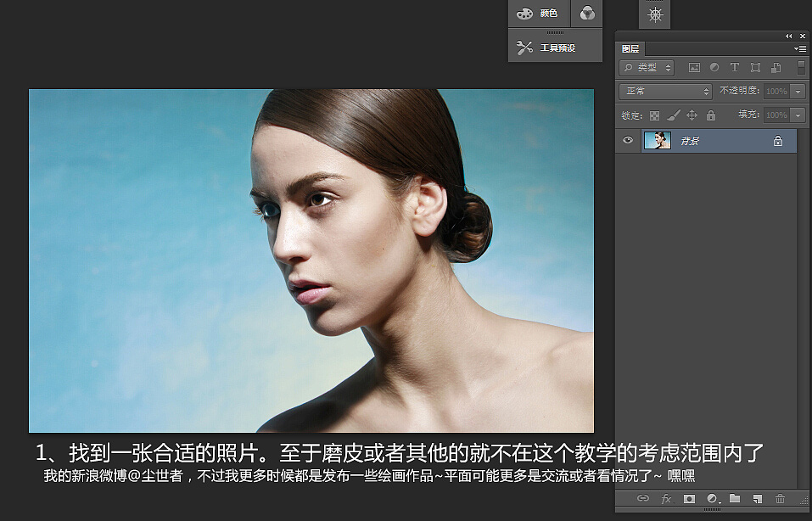
Task: Filter layers by pixel layers icon
Action: pos(694,67)
